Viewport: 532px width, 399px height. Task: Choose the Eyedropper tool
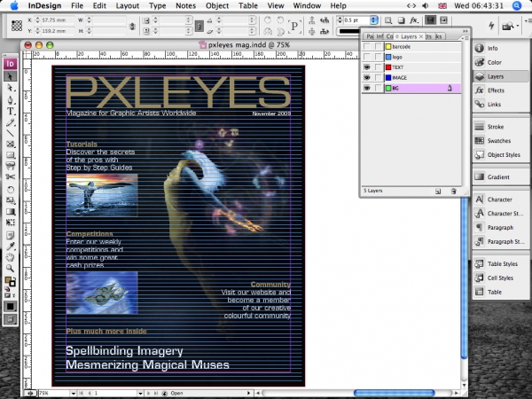click(10, 246)
